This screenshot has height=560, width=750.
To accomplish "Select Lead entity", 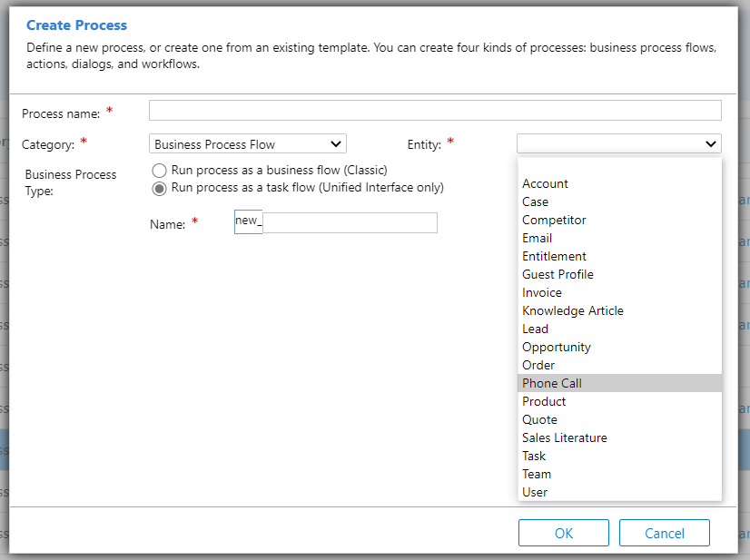I will pos(535,329).
